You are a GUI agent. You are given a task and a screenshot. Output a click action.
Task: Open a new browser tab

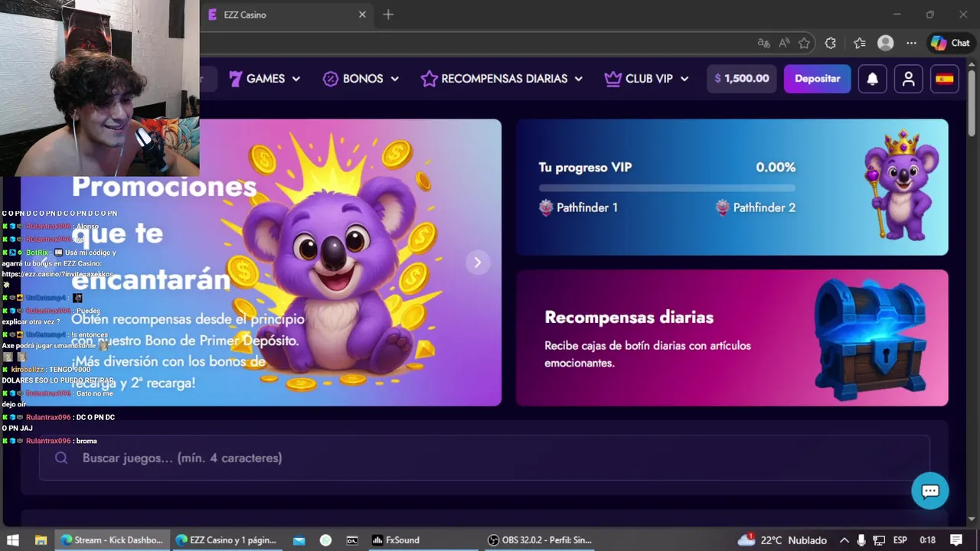point(388,15)
